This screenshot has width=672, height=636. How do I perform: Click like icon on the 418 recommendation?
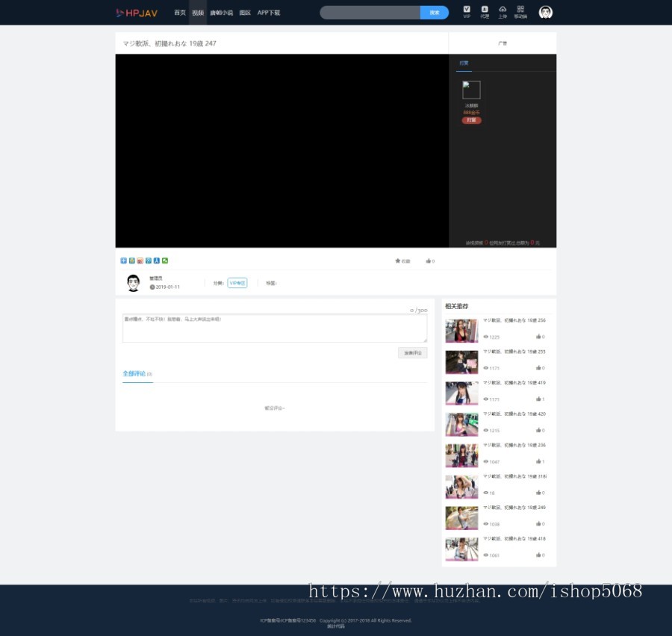click(538, 555)
